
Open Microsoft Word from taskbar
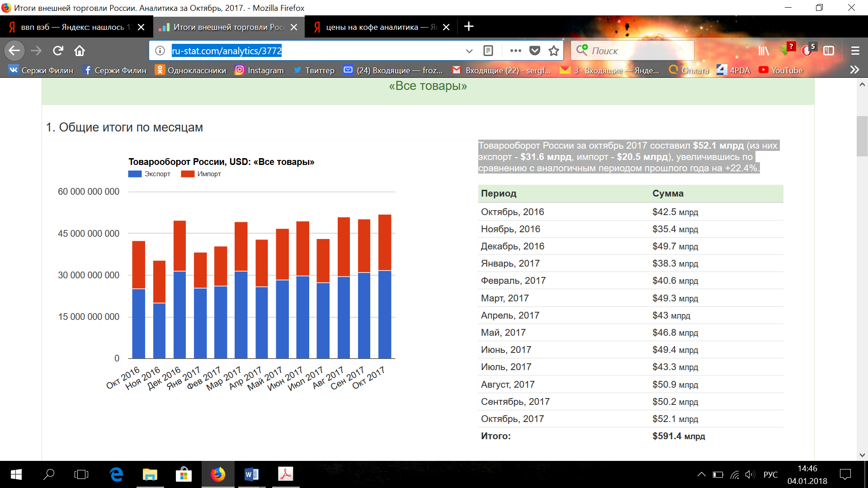tap(252, 474)
